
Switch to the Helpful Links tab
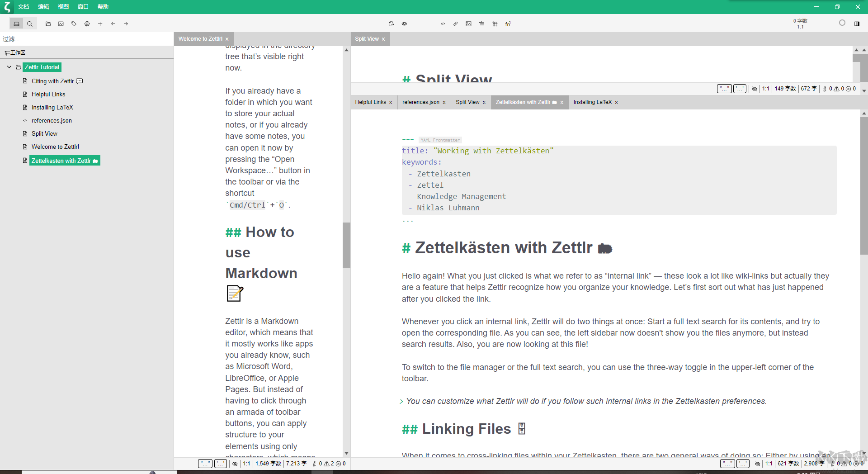[370, 102]
